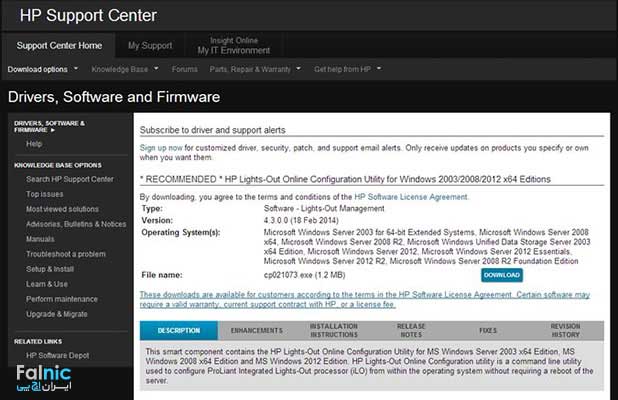618x400 pixels.
Task: Open the Download options dropdown menu
Action: pyautogui.click(x=41, y=69)
